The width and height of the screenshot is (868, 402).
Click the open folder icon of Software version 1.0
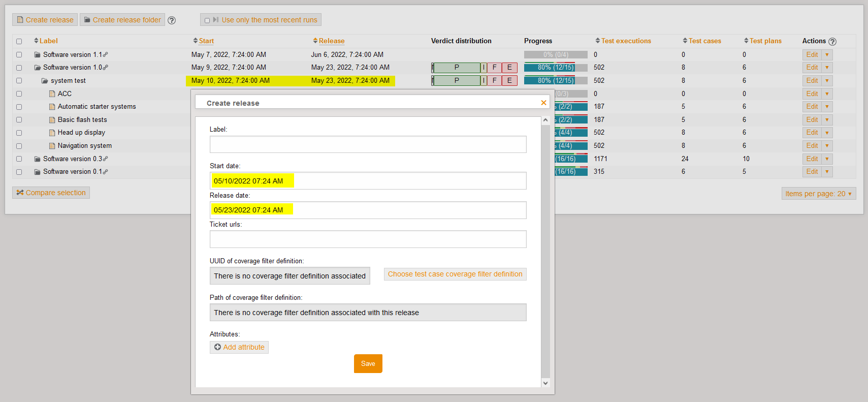[x=37, y=68]
